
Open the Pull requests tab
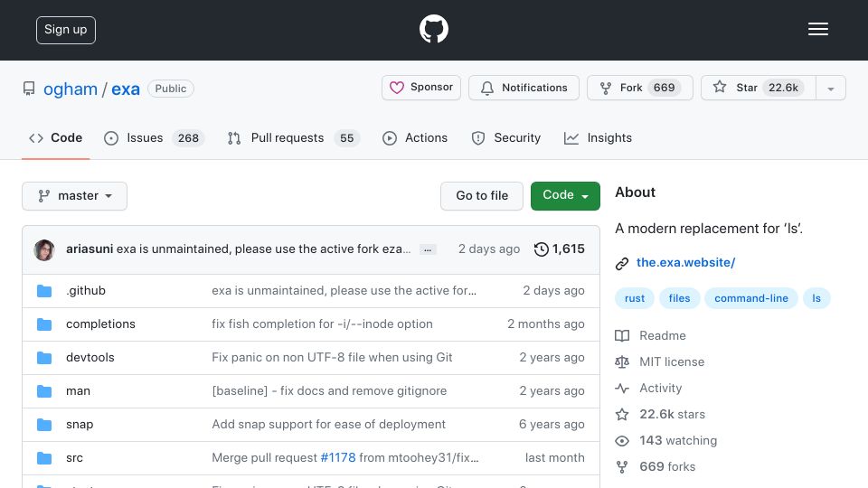coord(293,137)
